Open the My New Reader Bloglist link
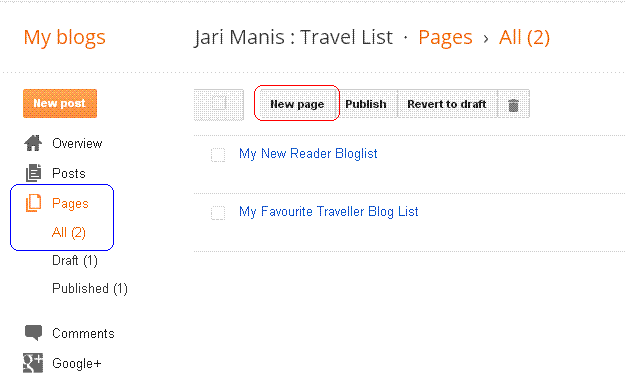The image size is (626, 380). (x=308, y=154)
